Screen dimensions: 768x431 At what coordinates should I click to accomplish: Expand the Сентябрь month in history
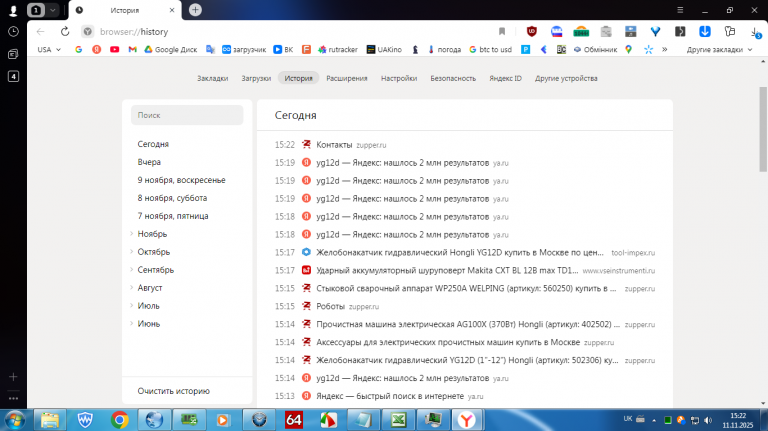coord(131,269)
